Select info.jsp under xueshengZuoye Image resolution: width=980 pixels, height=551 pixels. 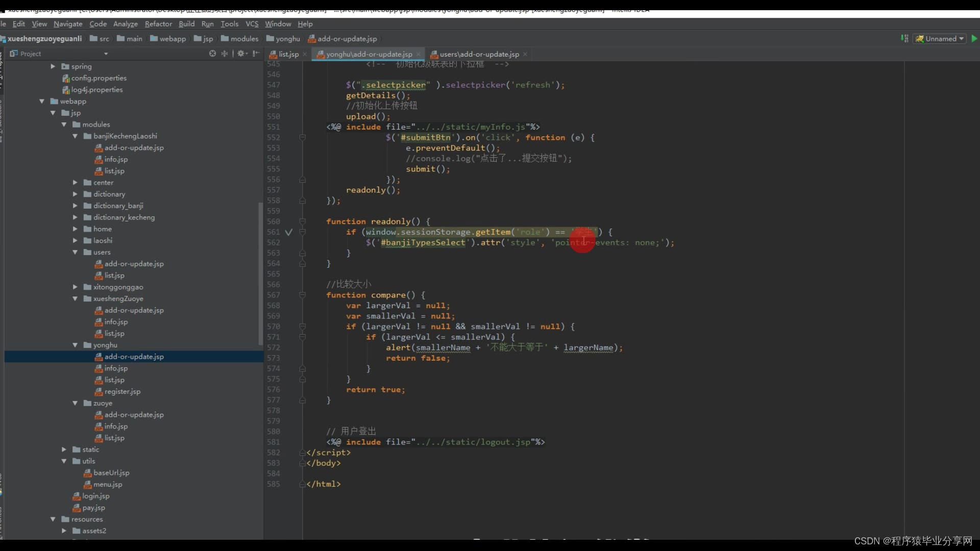click(111, 322)
